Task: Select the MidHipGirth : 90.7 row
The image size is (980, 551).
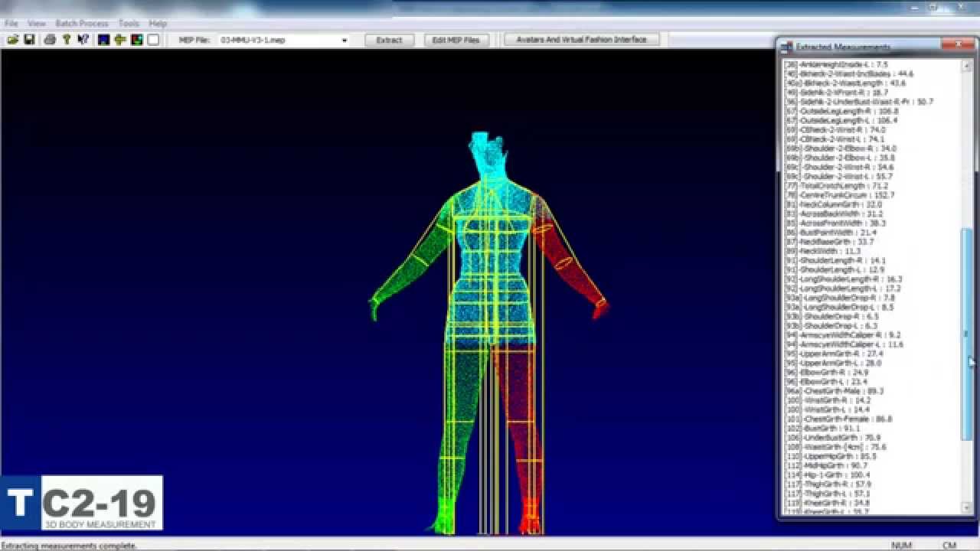Action: (827, 465)
